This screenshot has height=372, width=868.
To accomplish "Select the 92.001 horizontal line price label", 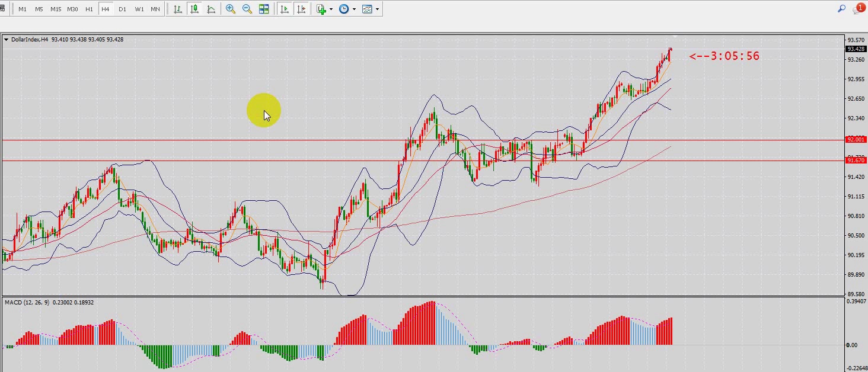I will (856, 140).
